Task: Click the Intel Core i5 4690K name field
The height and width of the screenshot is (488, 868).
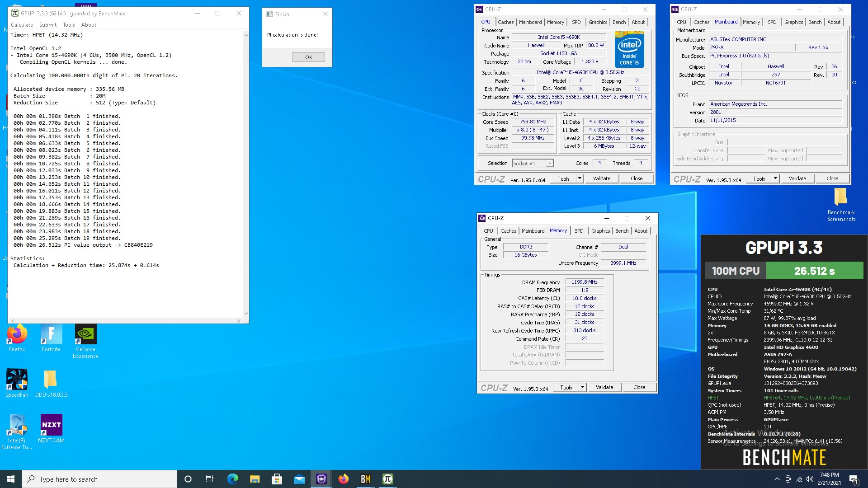Action: coord(559,37)
